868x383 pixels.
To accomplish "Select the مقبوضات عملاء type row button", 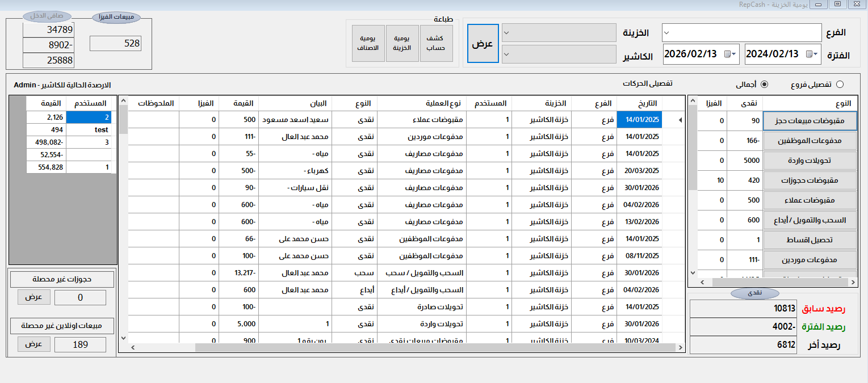I will tap(809, 200).
